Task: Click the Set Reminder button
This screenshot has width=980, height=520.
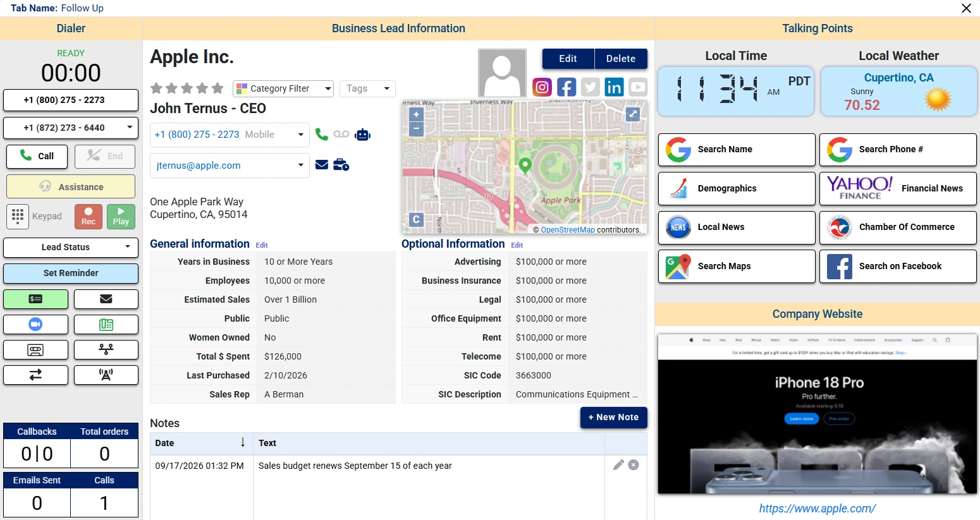Action: pyautogui.click(x=71, y=273)
